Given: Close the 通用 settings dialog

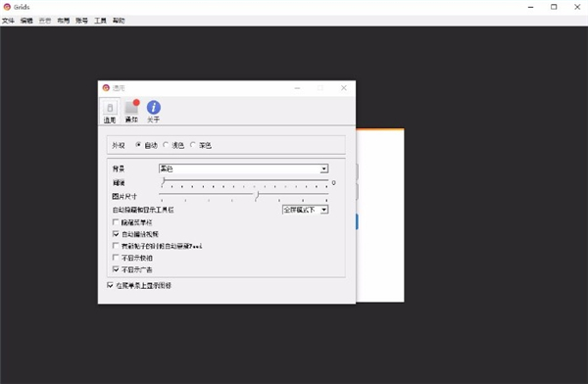Looking at the screenshot, I should click(x=344, y=88).
